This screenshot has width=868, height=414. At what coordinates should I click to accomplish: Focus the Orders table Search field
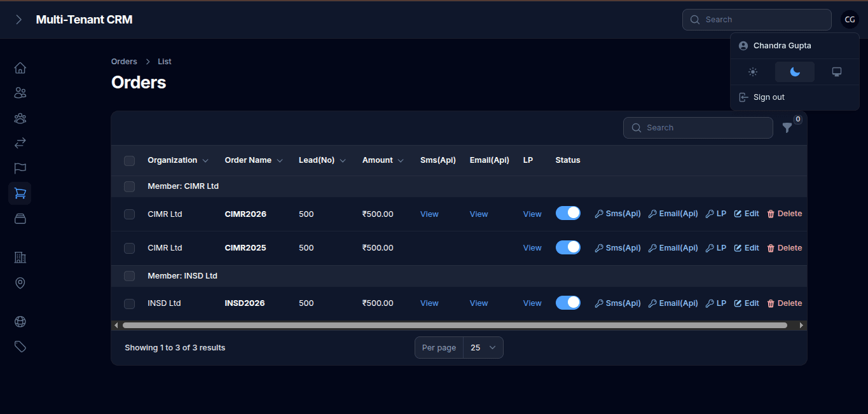point(698,128)
